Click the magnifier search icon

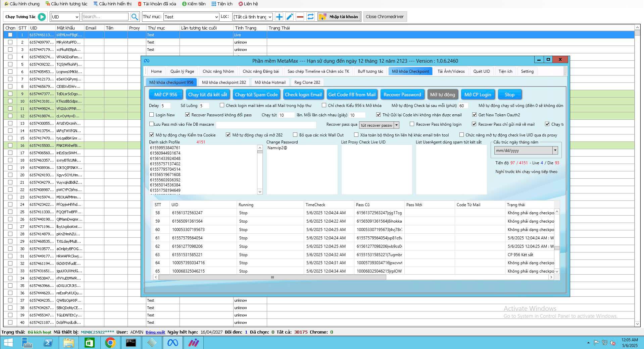coord(135,17)
